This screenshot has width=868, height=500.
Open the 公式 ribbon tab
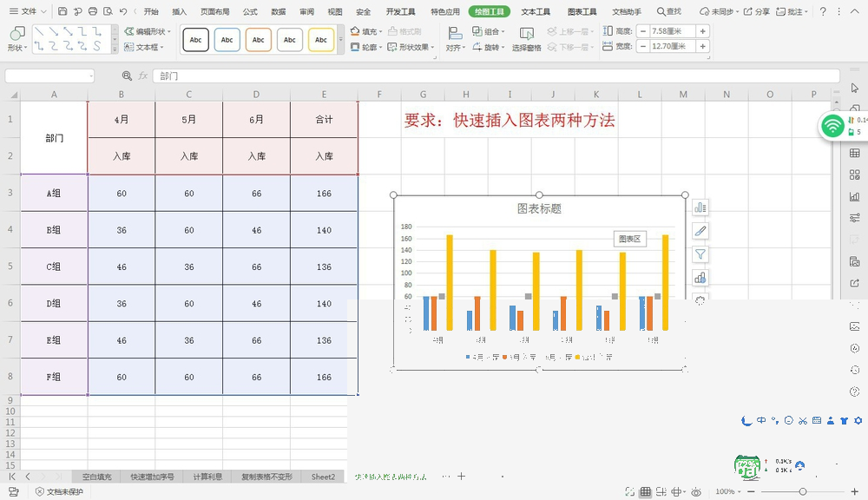tap(250, 11)
